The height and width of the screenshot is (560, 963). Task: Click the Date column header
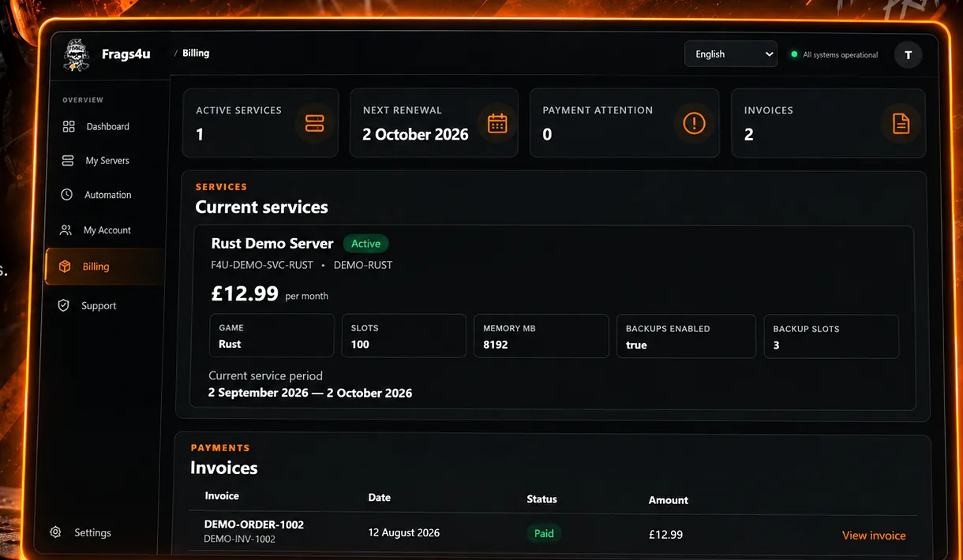pos(380,498)
